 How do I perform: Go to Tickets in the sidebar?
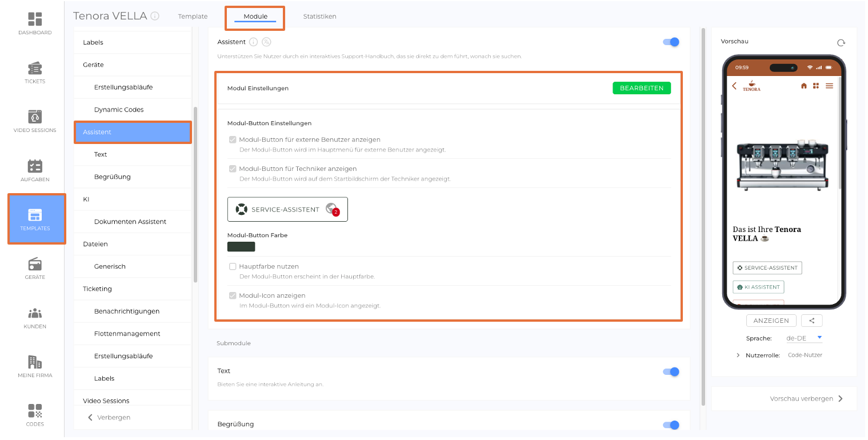(35, 72)
